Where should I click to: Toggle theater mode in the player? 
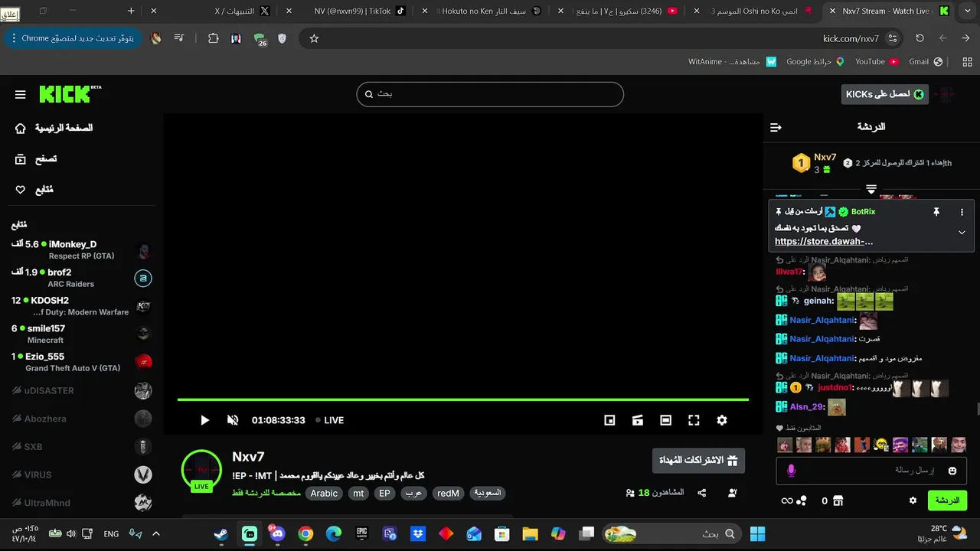666,420
